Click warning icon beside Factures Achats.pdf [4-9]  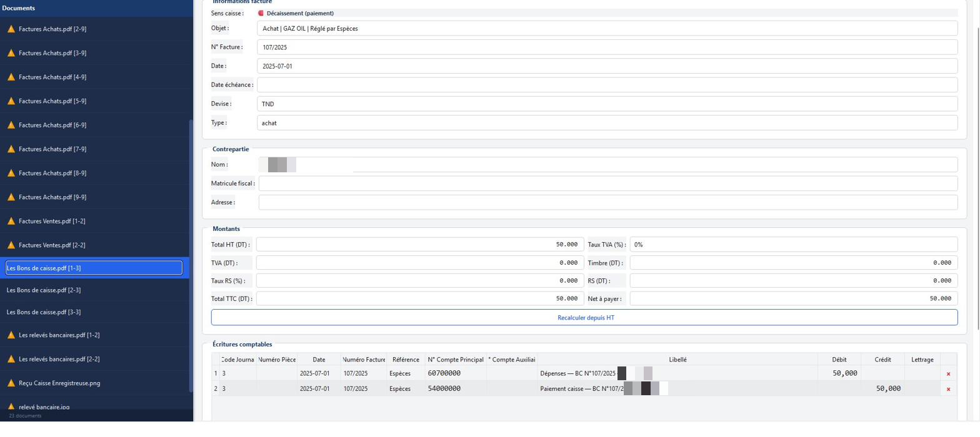click(x=11, y=77)
